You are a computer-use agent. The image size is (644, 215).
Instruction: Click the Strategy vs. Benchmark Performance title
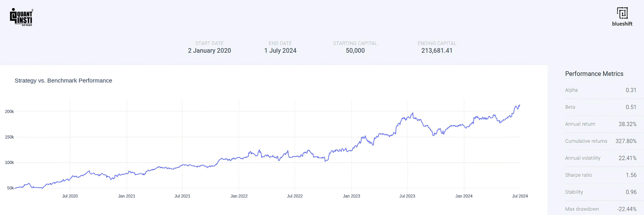coord(63,81)
